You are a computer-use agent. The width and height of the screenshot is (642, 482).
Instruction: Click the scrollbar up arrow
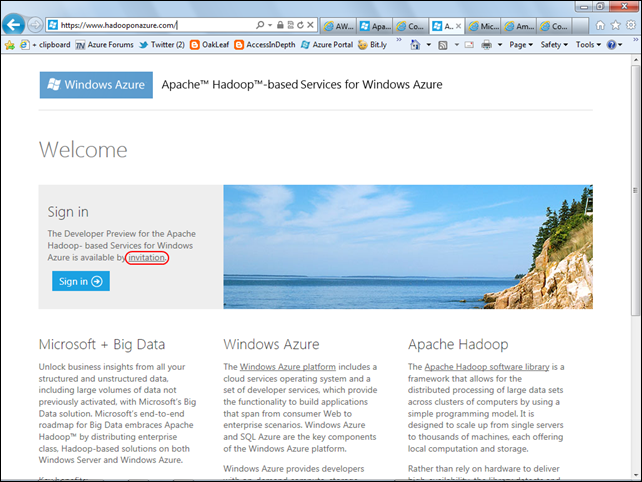[x=635, y=60]
